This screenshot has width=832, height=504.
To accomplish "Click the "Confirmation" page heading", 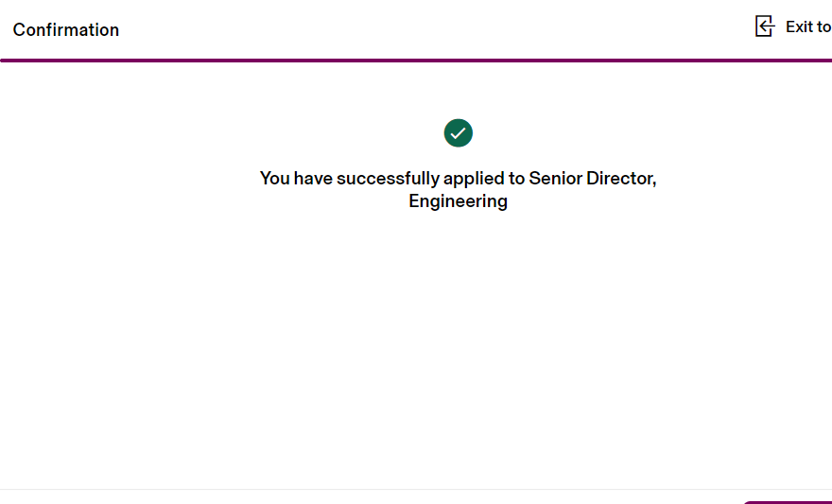I will 66,30.
